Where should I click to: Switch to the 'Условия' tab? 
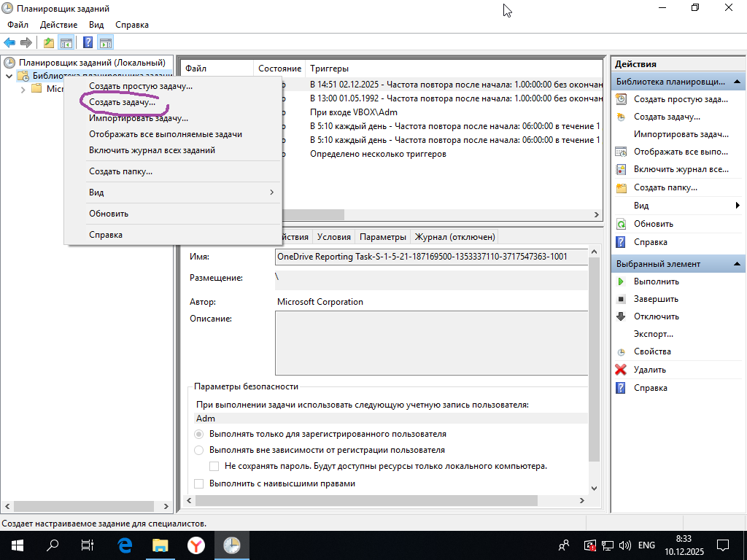tap(334, 237)
